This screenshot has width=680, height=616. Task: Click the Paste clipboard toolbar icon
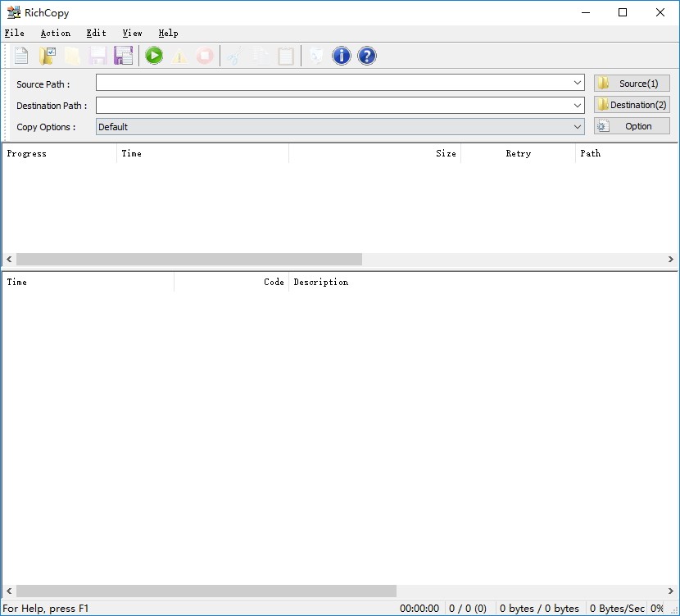tap(286, 56)
